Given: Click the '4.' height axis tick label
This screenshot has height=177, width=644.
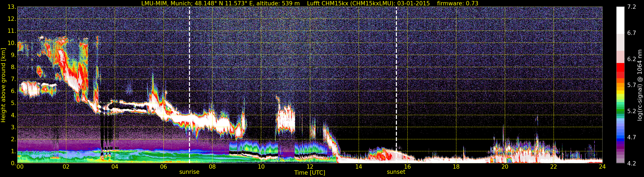Looking at the screenshot, I should 13,115.
